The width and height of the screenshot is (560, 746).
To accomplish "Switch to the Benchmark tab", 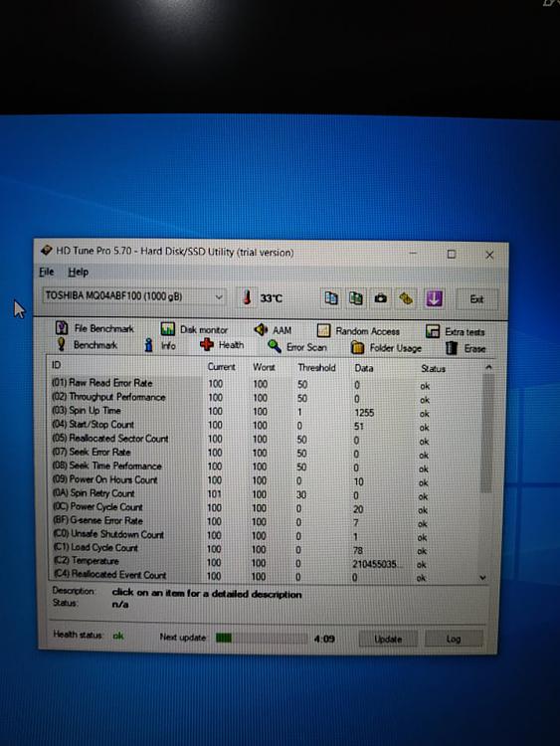I will (88, 344).
